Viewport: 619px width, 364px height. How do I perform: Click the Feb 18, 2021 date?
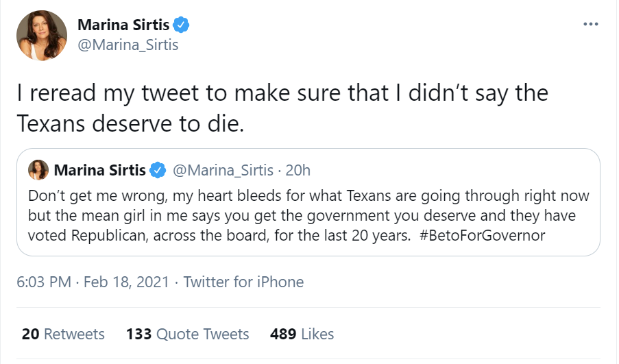pos(125,282)
